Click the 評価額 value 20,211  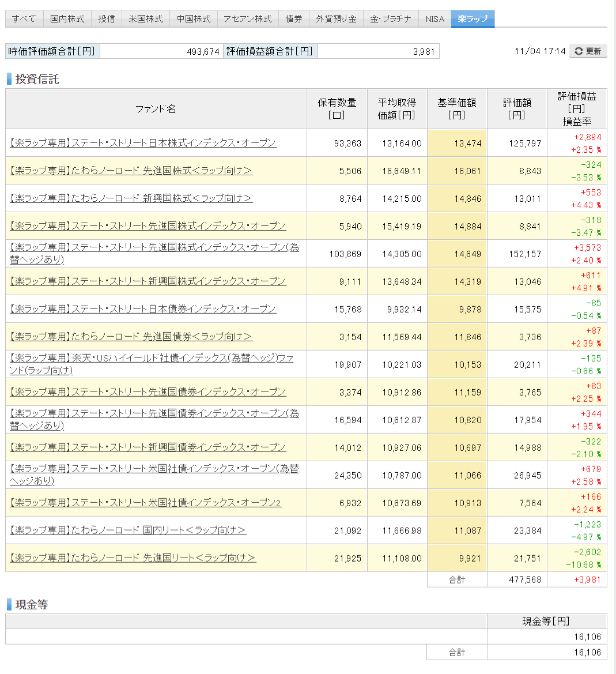pos(527,365)
